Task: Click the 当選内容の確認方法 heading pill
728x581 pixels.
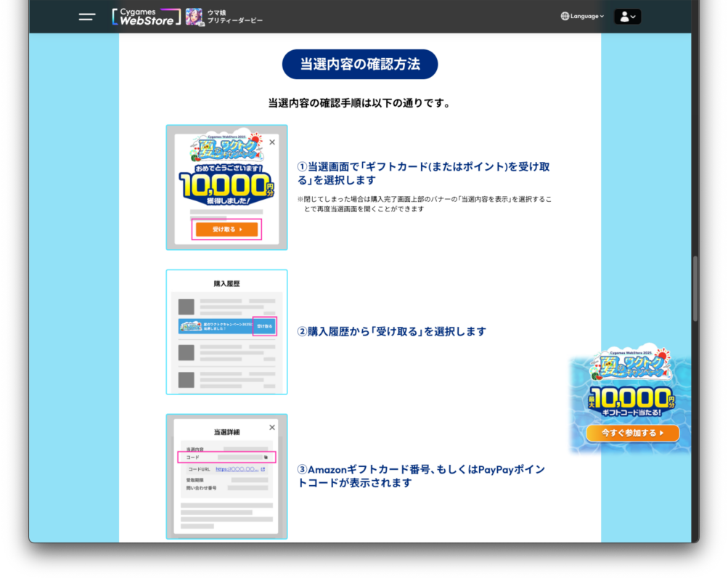Action: [360, 64]
